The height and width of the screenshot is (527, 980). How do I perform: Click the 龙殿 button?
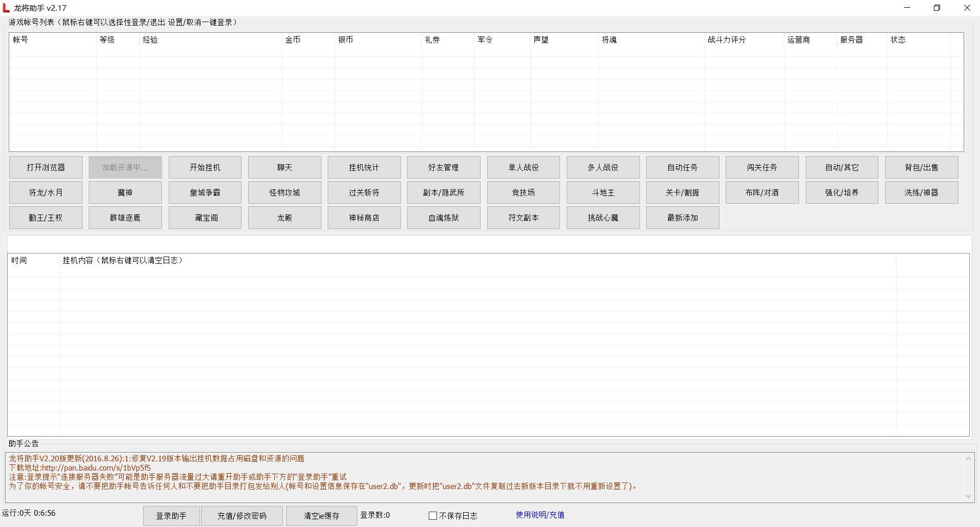click(x=285, y=218)
